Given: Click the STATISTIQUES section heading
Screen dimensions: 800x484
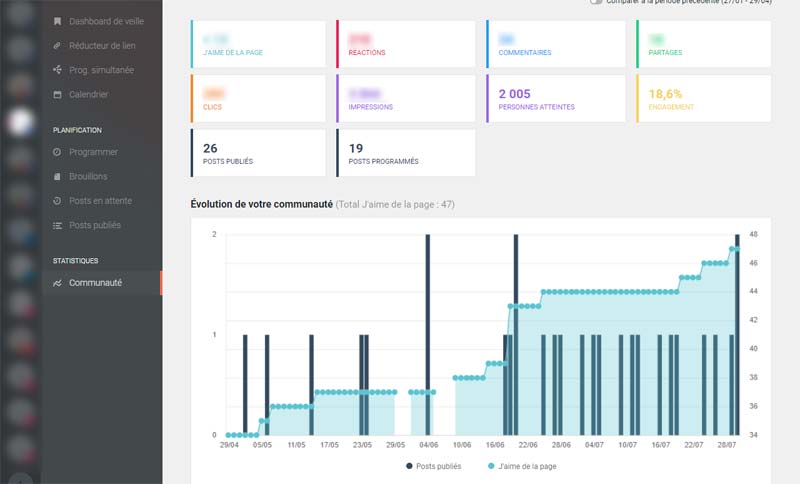Looking at the screenshot, I should (x=76, y=261).
